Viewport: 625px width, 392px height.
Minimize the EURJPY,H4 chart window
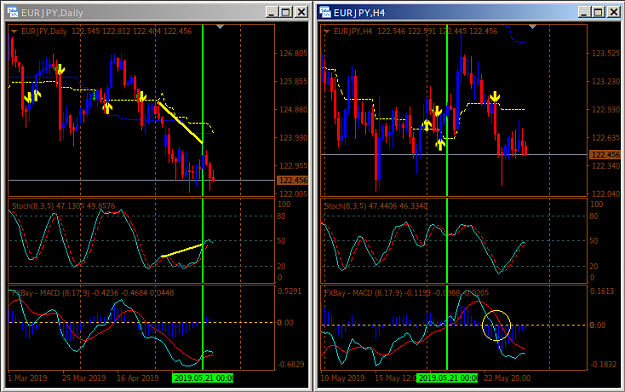point(584,12)
